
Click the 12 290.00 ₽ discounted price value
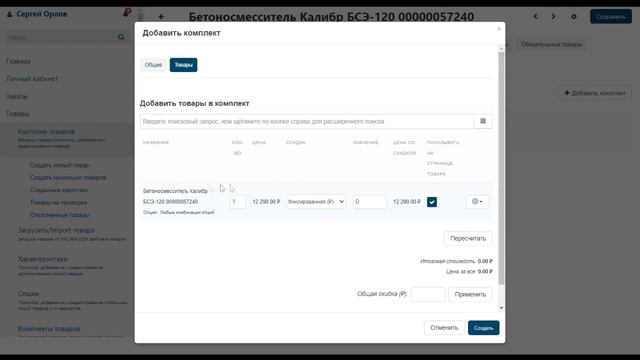pos(407,202)
